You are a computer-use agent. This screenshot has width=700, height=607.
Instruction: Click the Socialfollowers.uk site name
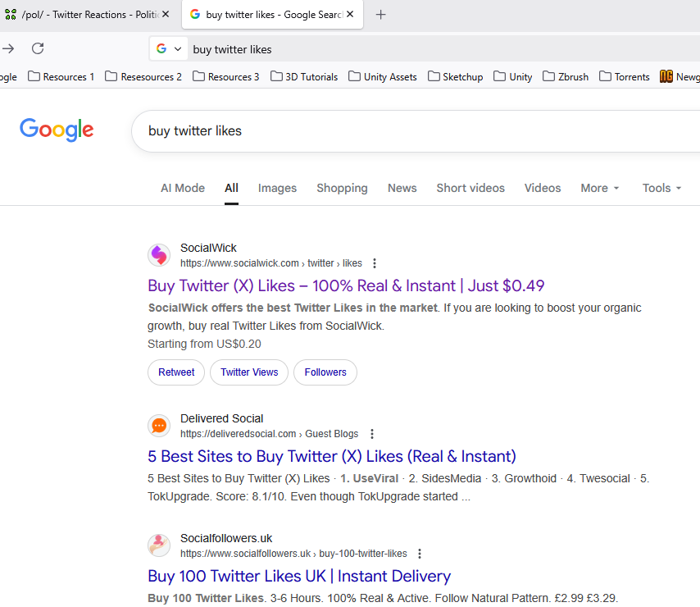click(226, 538)
